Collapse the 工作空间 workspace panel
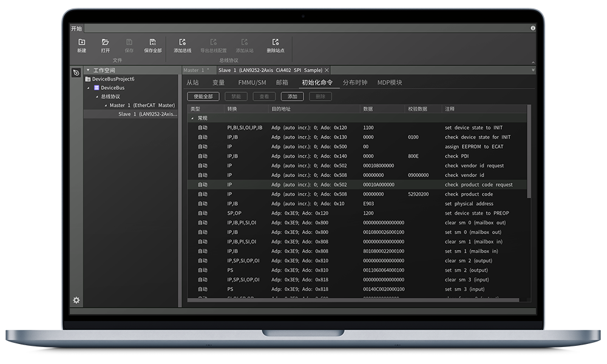The height and width of the screenshot is (364, 607). pyautogui.click(x=88, y=70)
